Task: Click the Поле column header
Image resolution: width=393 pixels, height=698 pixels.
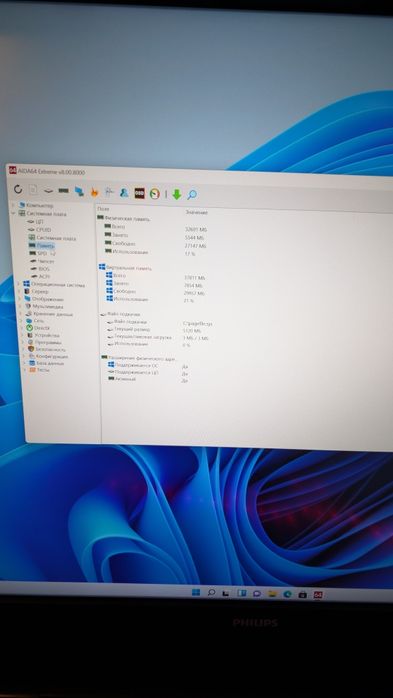Action: (x=103, y=209)
